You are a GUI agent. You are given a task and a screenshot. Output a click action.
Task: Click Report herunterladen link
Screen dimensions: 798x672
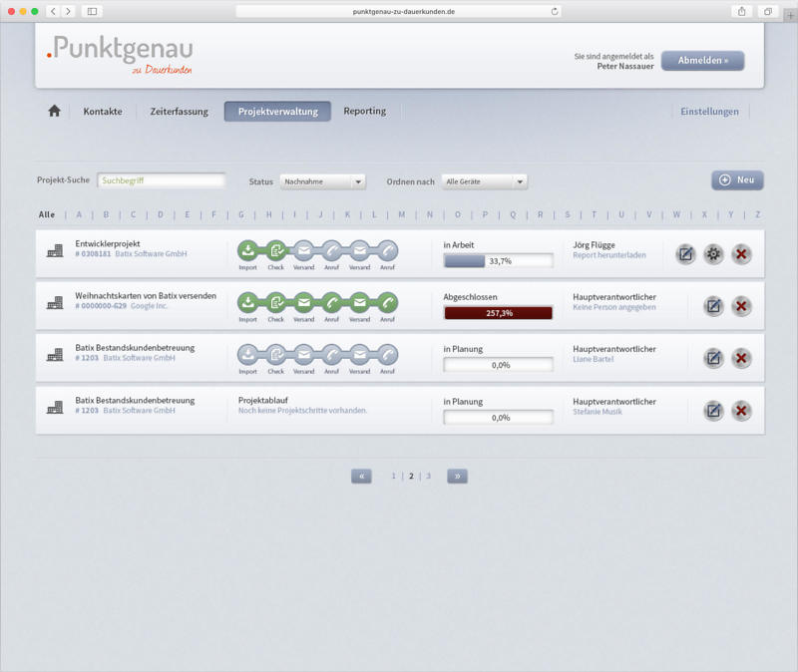pyautogui.click(x=609, y=255)
